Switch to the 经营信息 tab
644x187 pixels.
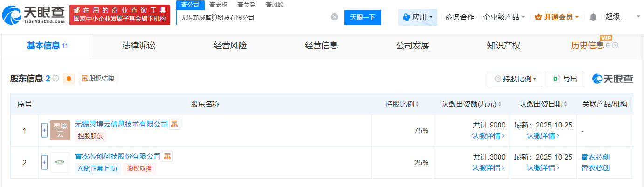pos(321,46)
